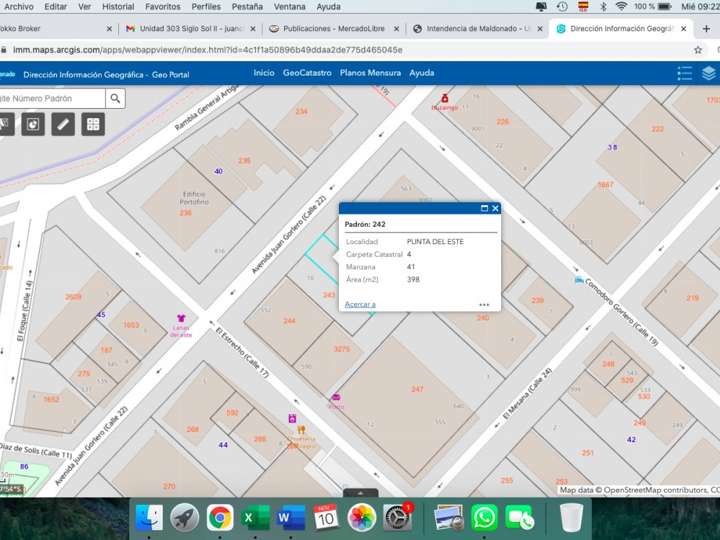Go to the Inicio page
Screen dimensions: 720x540
264,73
